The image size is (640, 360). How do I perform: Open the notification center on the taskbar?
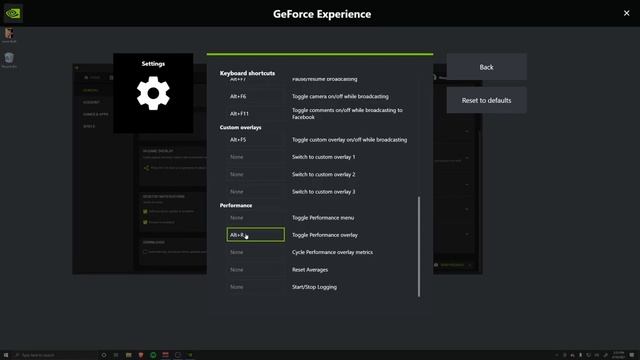click(632, 355)
